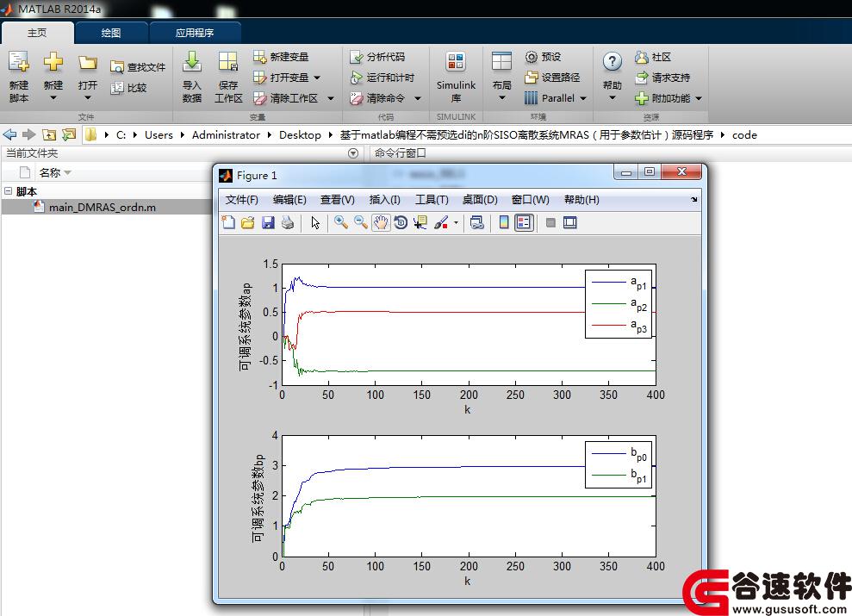
Task: Click New Figure icon in Figure 1 toolbar
Action: (229, 222)
